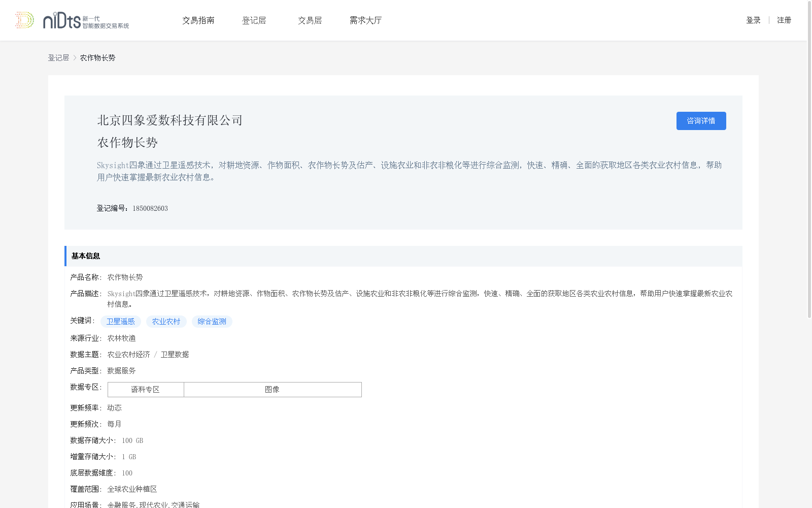The image size is (812, 508).
Task: Select the 综合监测 keyword tag
Action: pos(212,322)
